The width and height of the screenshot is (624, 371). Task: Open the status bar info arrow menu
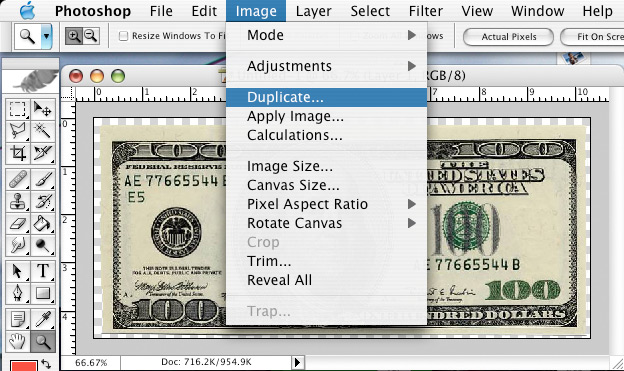click(297, 363)
